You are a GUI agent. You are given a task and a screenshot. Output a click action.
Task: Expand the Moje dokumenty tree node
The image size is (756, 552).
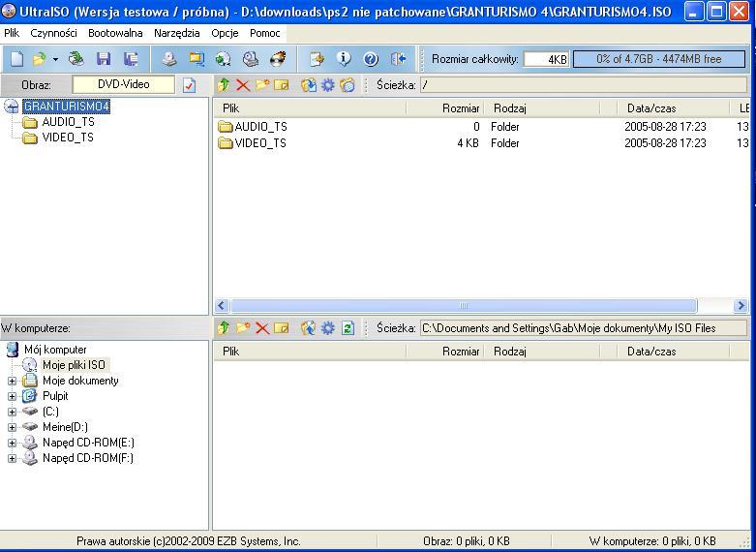click(12, 382)
